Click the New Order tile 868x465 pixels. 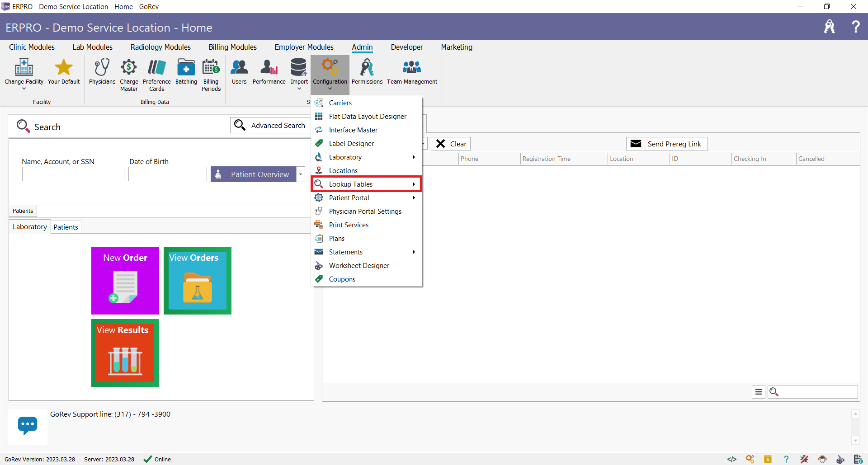125,281
